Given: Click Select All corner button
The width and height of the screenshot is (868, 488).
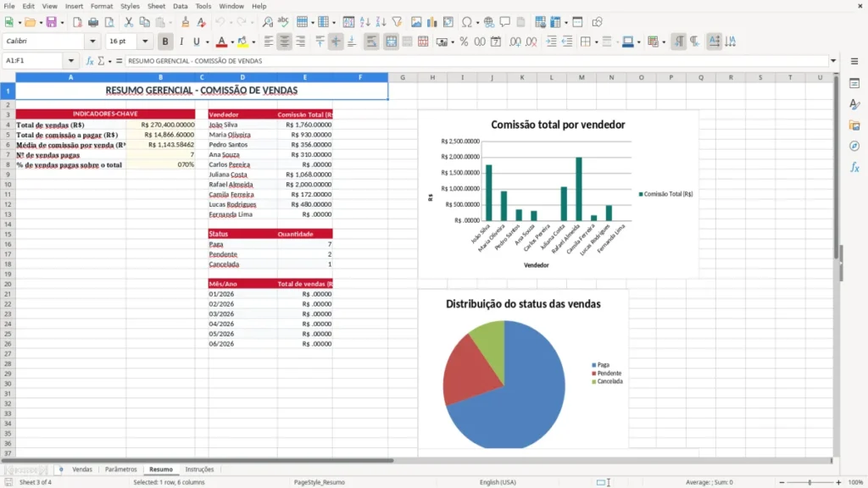Looking at the screenshot, I should coord(8,77).
